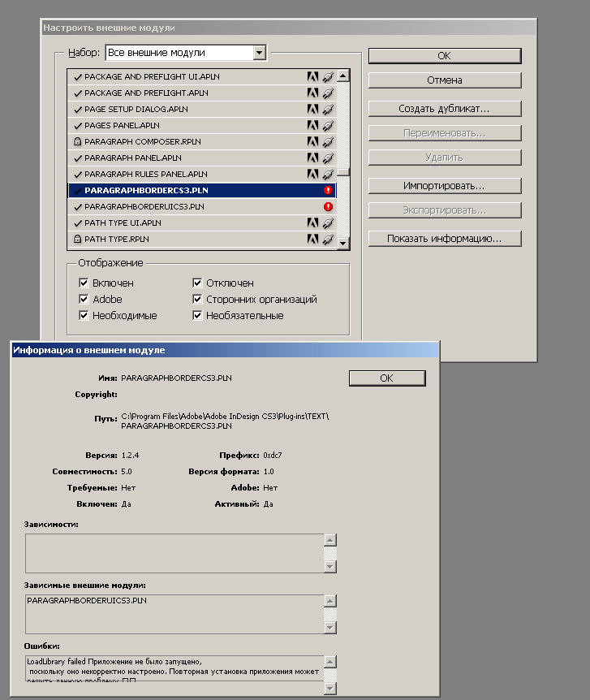Click plug icon on PAGE SETUP DIALOG.APLN row

coord(328,109)
